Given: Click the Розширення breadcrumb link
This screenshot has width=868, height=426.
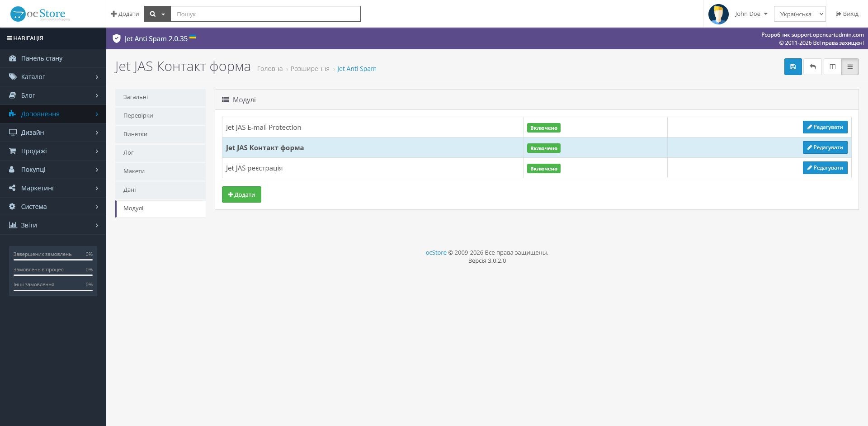Looking at the screenshot, I should pyautogui.click(x=310, y=69).
